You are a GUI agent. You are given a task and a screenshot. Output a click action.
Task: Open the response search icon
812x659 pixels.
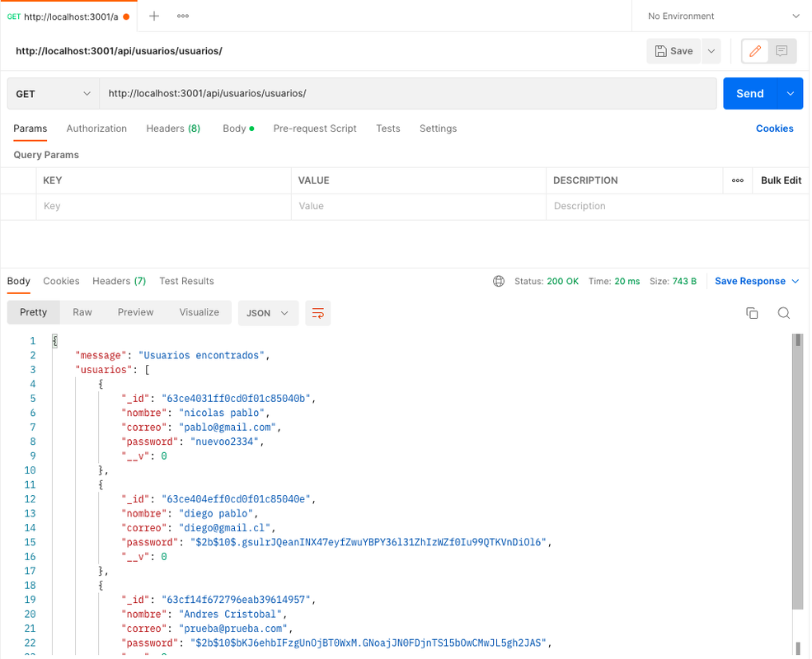pos(784,313)
